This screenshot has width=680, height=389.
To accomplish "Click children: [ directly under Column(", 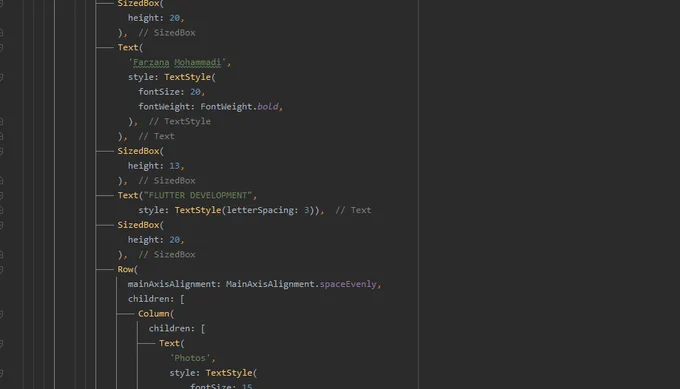I will pos(177,328).
